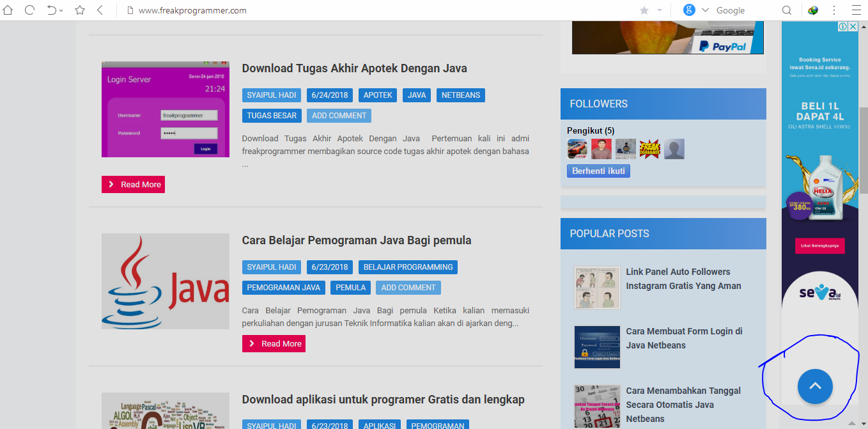Open the three-dot vertical menu
868x429 pixels.
click(x=834, y=10)
